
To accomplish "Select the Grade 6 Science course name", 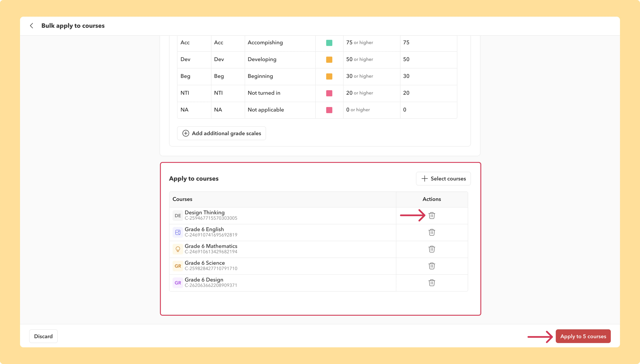I will pyautogui.click(x=205, y=263).
